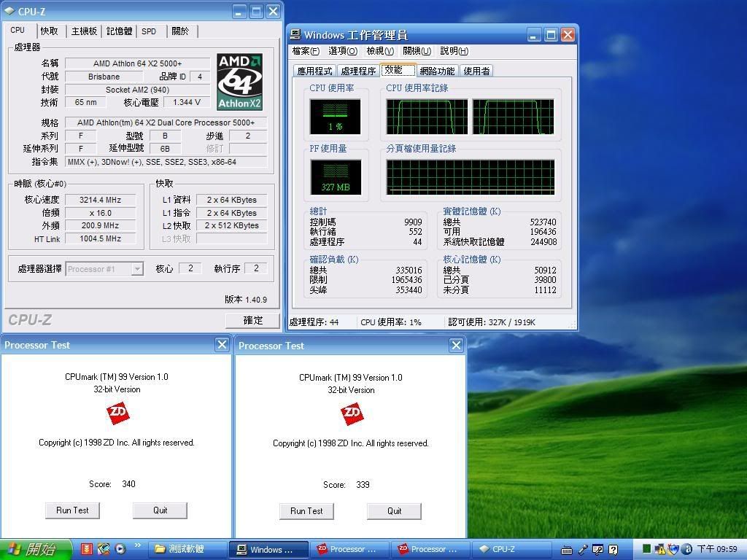The image size is (747, 560).
Task: Click the Task Manager title bar icon
Action: 295,34
